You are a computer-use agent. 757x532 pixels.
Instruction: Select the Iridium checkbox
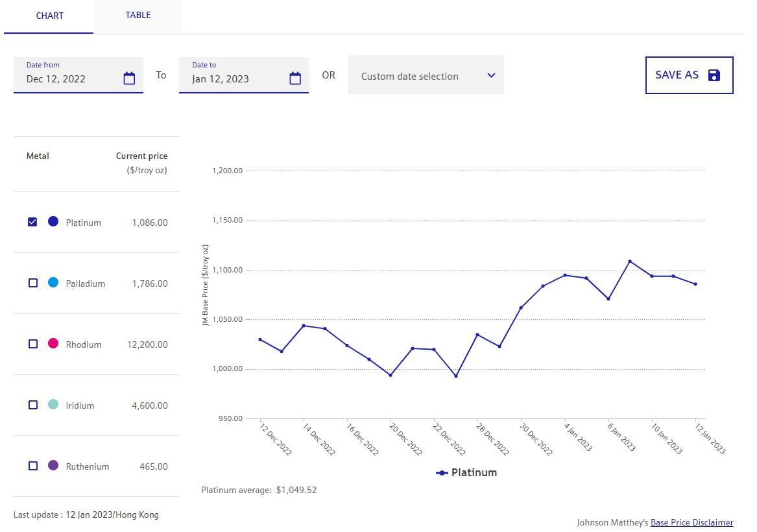pos(33,405)
